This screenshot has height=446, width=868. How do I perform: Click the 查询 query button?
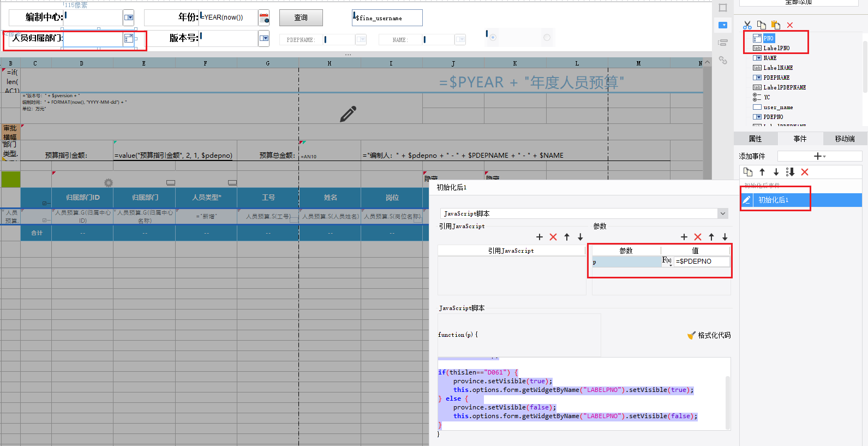[301, 17]
